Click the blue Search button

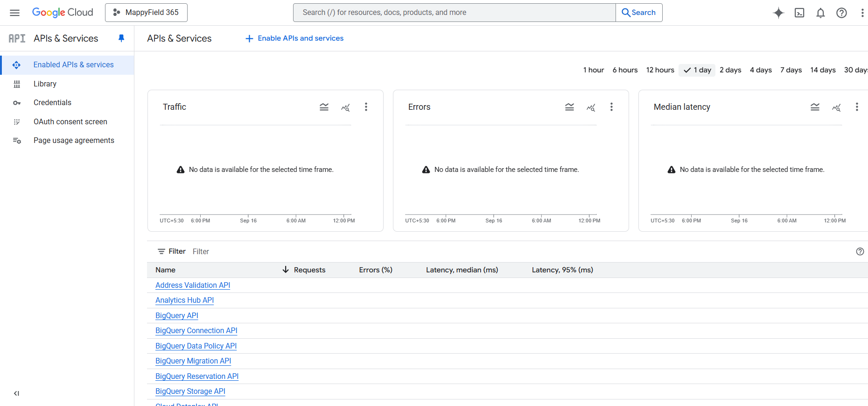click(x=639, y=13)
